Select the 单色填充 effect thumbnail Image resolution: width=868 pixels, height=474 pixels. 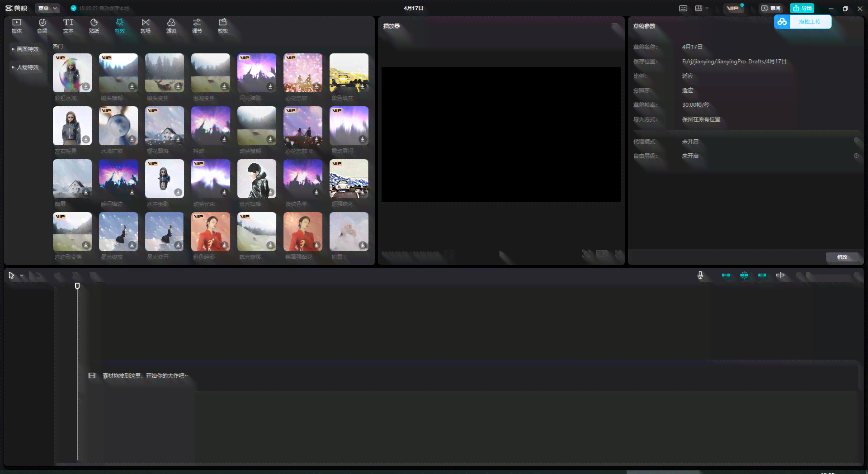tap(349, 73)
